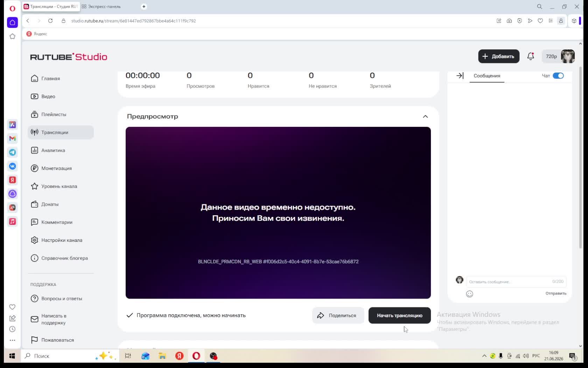Reload the page
Image resolution: width=588 pixels, height=368 pixels.
click(x=50, y=21)
